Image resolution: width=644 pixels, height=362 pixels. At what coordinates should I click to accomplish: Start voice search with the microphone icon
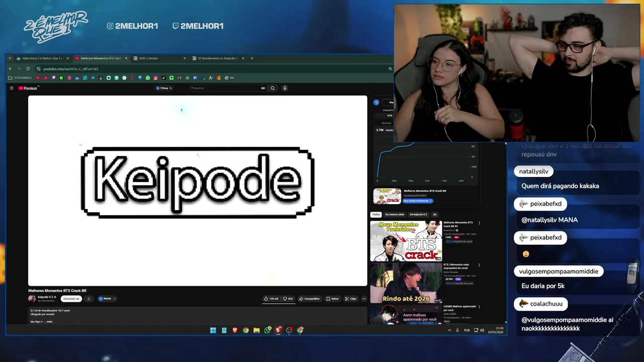coord(285,88)
